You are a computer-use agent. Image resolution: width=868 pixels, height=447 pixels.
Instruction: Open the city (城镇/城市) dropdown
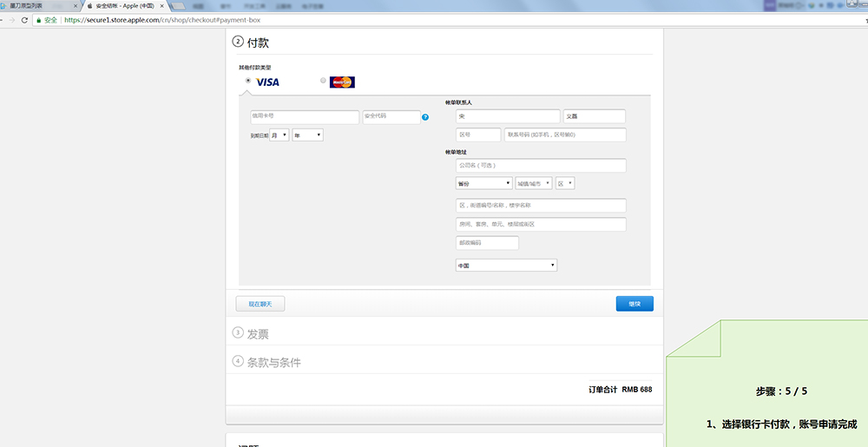click(x=534, y=183)
